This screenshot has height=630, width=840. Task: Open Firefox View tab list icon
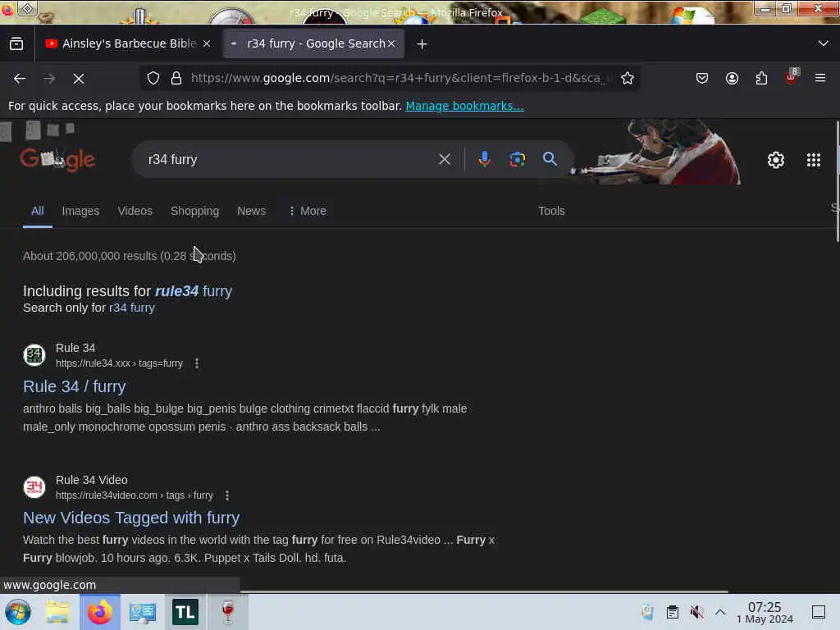(x=16, y=44)
